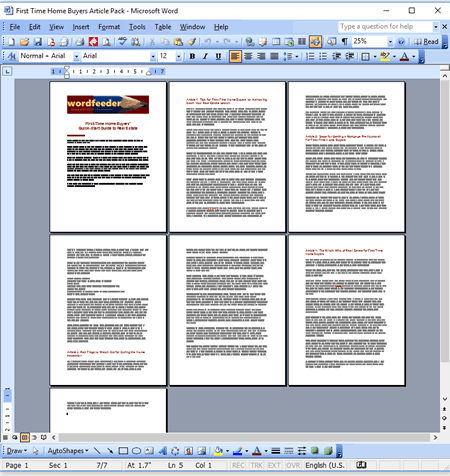Viewport: 450px width, 476px height.
Task: Activate the Format Painter brush
Action: pyautogui.click(x=192, y=42)
